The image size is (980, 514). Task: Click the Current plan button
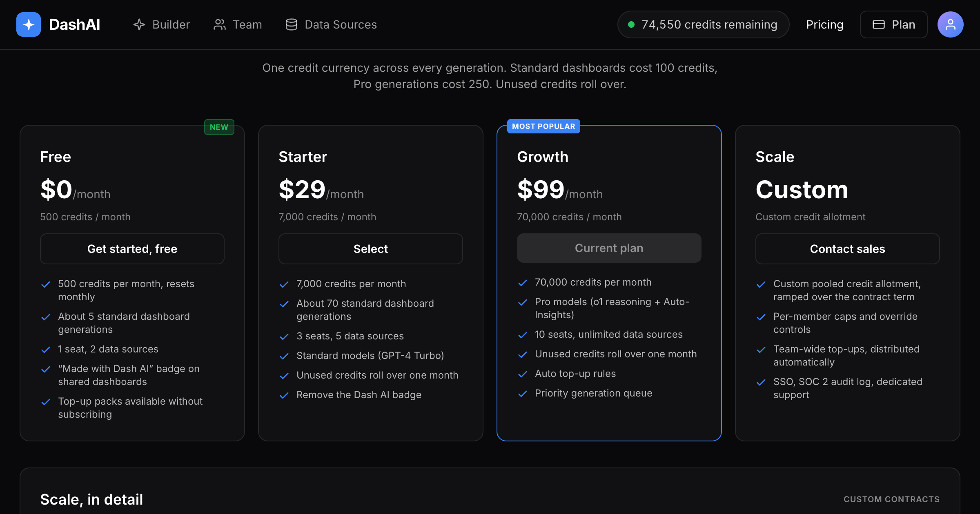609,248
